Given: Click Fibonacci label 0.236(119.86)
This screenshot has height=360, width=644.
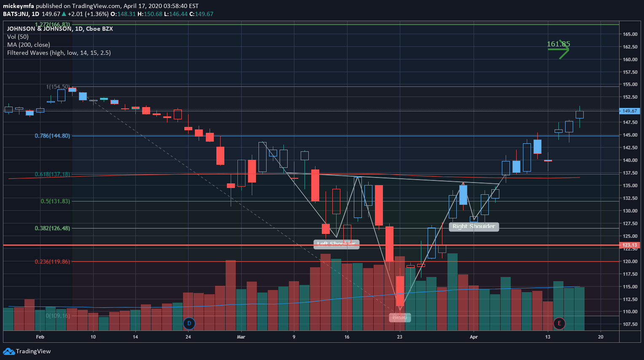Looking at the screenshot, I should (52, 261).
